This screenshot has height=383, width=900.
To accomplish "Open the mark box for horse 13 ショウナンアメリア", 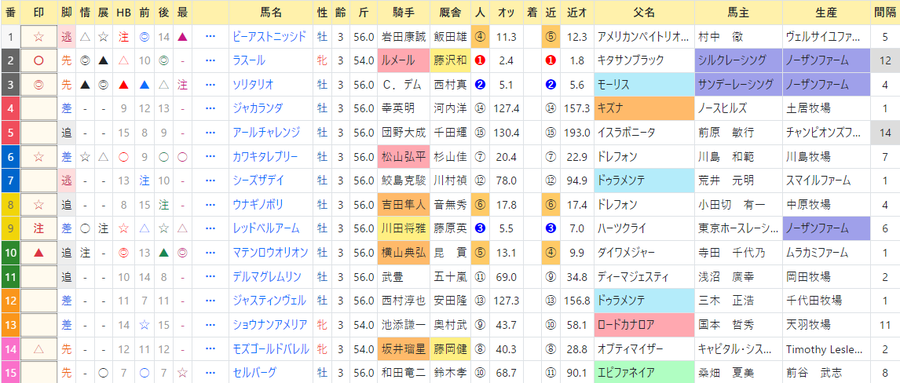I will (39, 324).
